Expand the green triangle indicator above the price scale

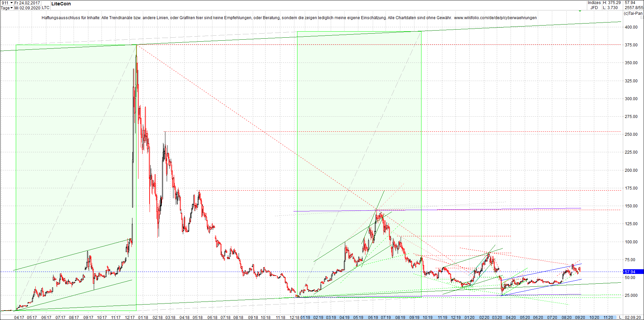pyautogui.click(x=580, y=11)
